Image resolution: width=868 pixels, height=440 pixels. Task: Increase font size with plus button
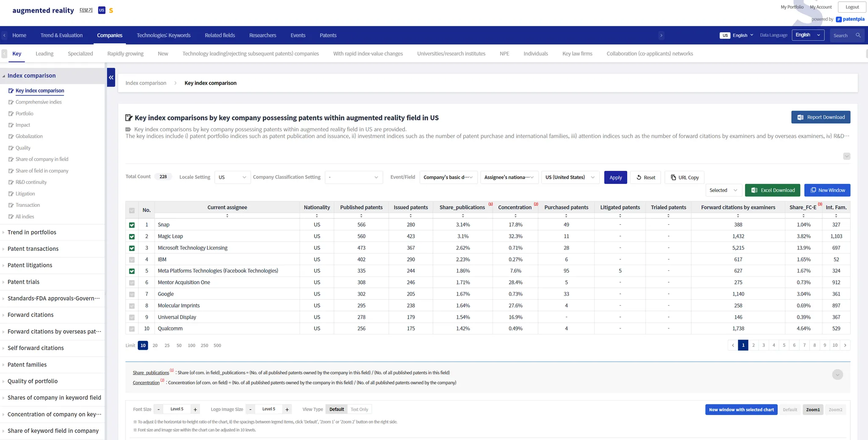(x=195, y=409)
